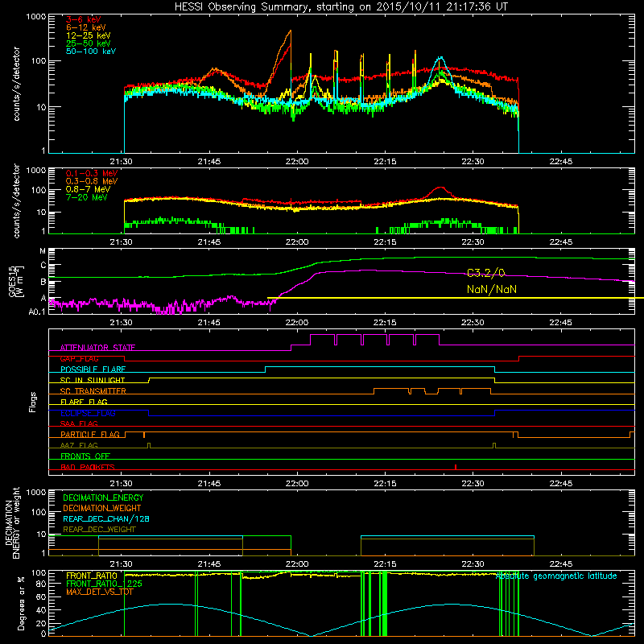Click the SC_TRANSMITTER flag label
The height and width of the screenshot is (644, 644).
pos(93,391)
